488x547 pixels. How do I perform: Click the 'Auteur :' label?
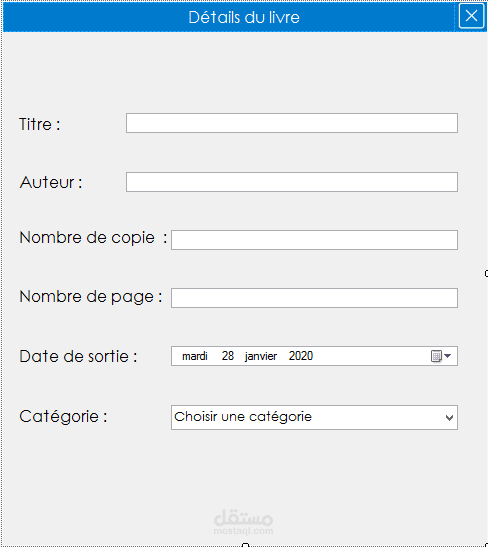51,182
